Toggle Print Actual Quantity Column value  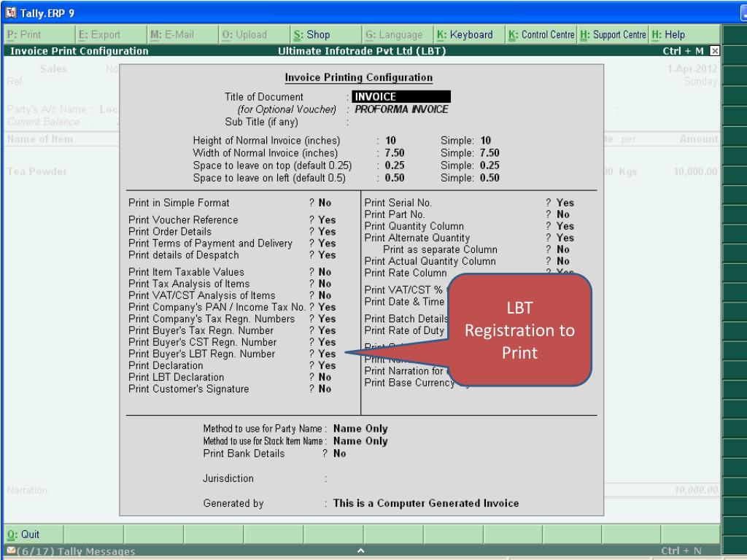(563, 261)
